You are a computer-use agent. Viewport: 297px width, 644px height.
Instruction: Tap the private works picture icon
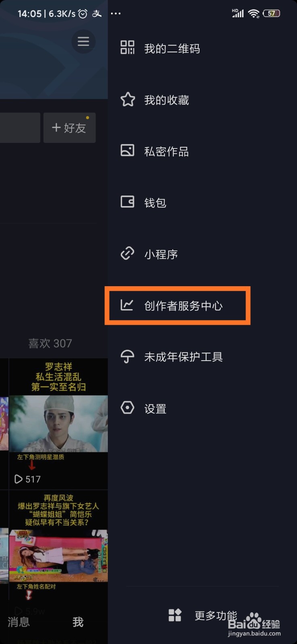tap(128, 151)
